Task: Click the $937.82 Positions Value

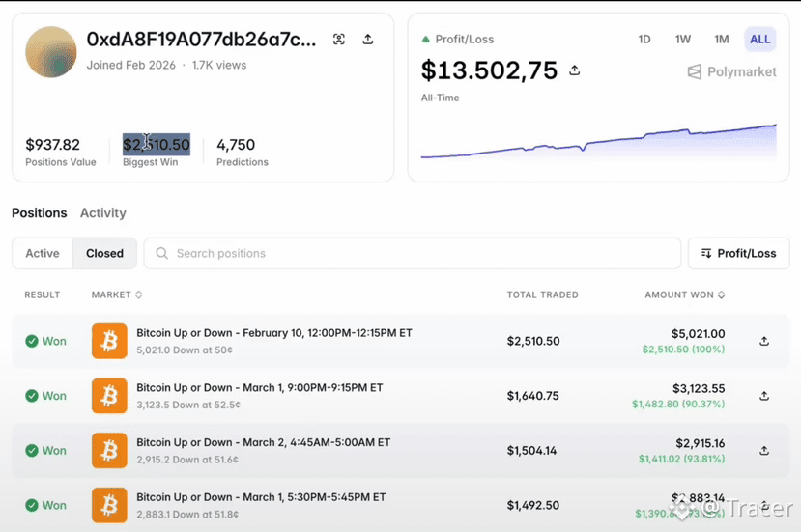Action: 52,145
